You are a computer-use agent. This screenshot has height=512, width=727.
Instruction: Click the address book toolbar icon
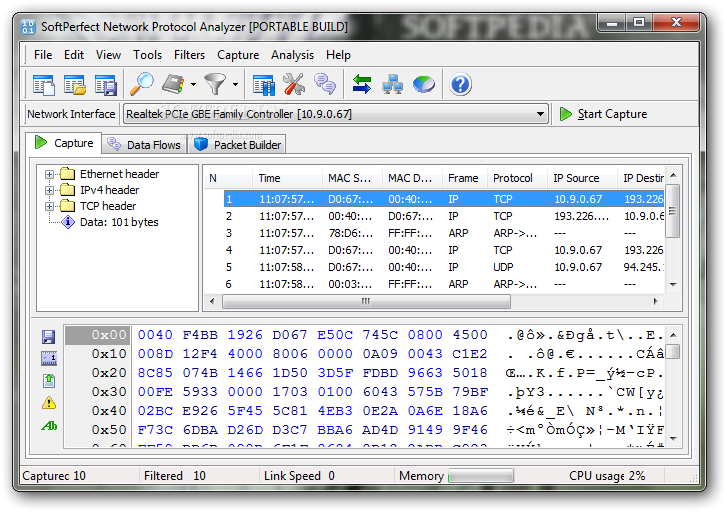(x=174, y=84)
